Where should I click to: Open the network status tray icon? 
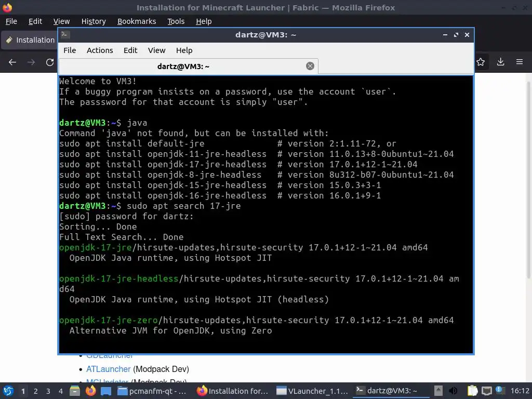point(486,391)
